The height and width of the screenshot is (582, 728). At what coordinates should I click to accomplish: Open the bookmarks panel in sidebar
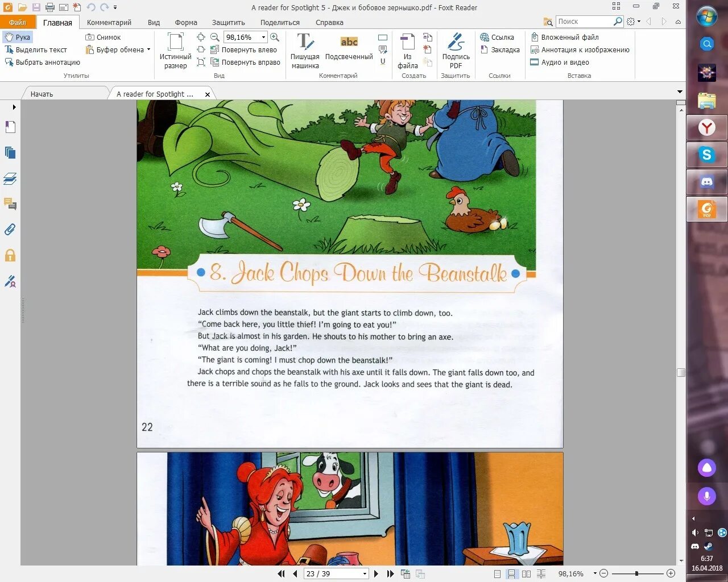tap(10, 127)
